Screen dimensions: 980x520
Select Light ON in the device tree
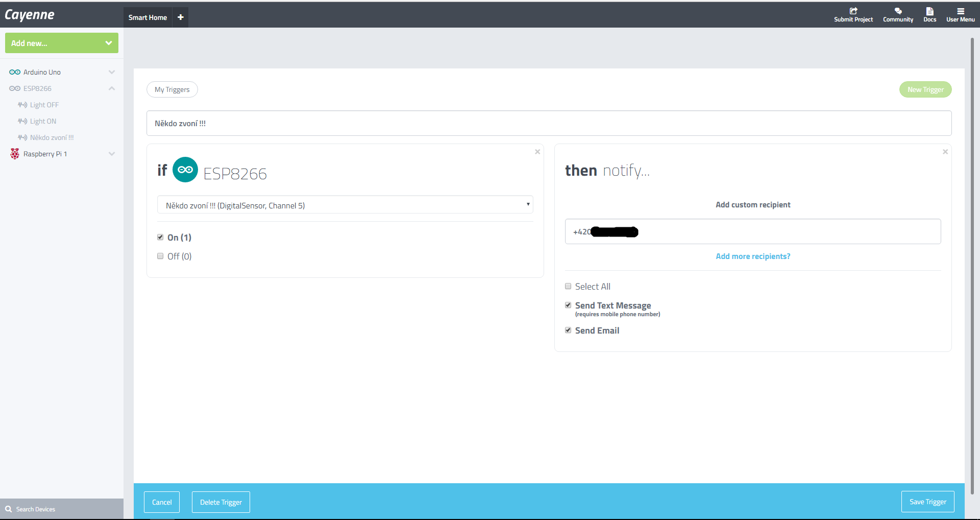43,121
